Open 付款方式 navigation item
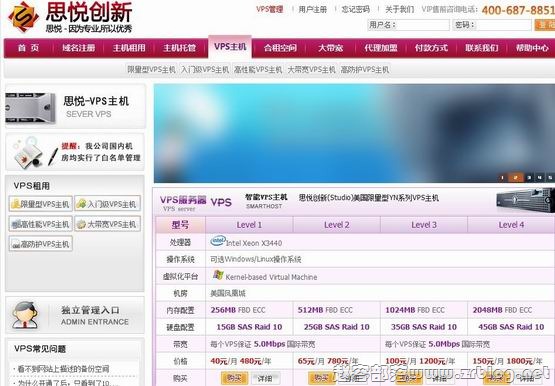This screenshot has width=555, height=386. [x=431, y=48]
